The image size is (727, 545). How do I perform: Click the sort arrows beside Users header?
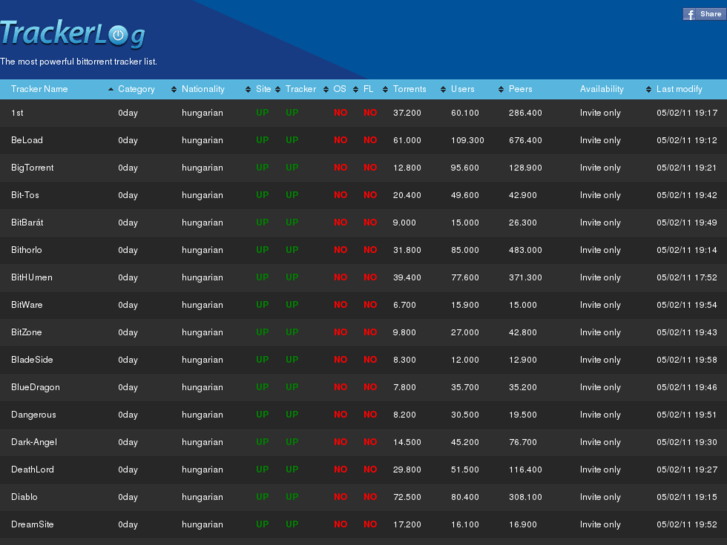click(501, 89)
